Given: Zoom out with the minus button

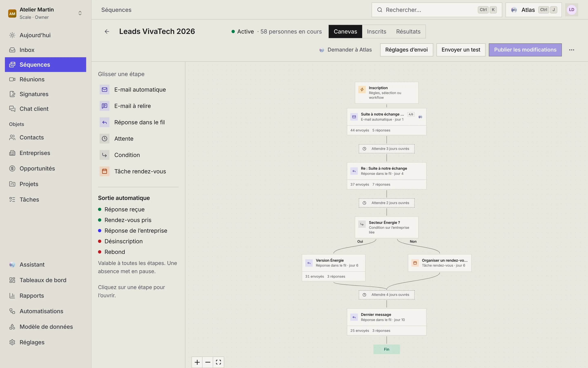Looking at the screenshot, I should click(x=208, y=362).
